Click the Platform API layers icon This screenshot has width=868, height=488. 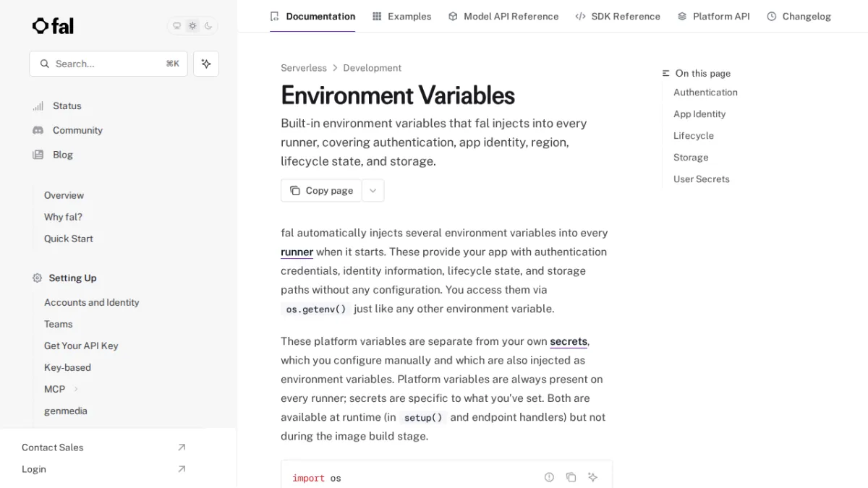682,16
